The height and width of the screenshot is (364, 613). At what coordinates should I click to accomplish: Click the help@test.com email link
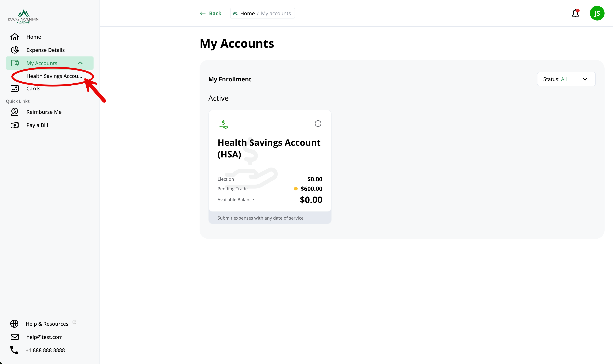[x=44, y=337]
